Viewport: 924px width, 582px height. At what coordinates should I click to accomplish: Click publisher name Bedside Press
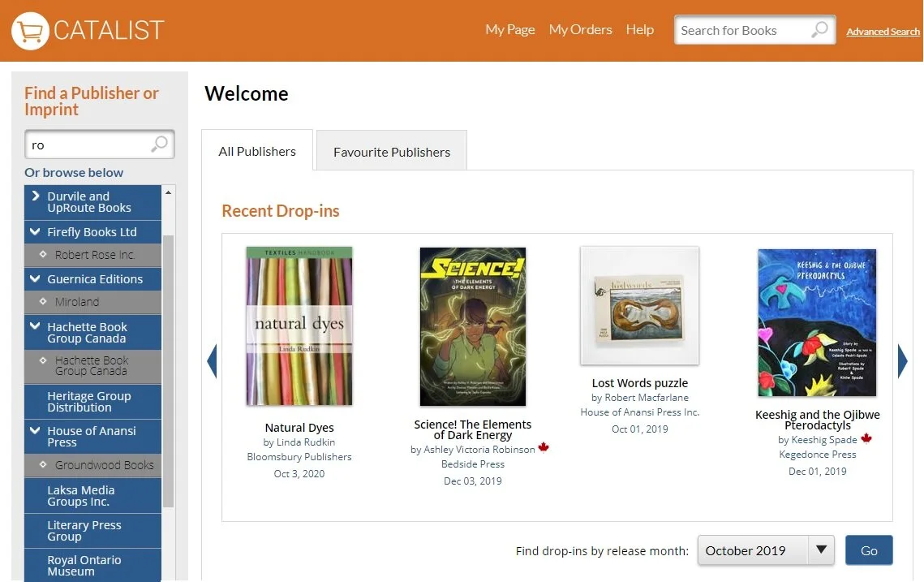pyautogui.click(x=473, y=464)
